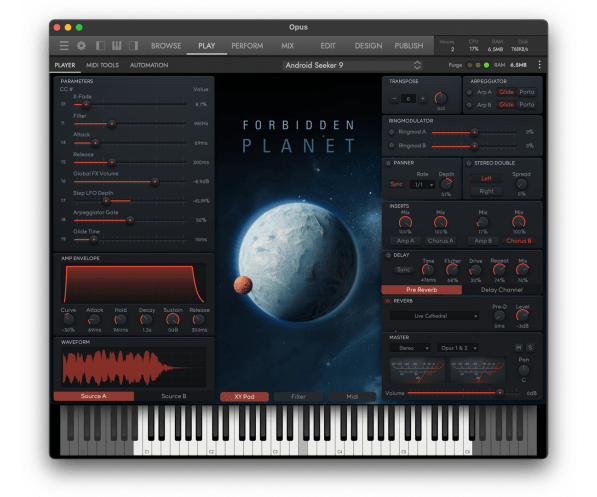Click the Chorus B insert button
The height and width of the screenshot is (497, 597).
point(519,241)
